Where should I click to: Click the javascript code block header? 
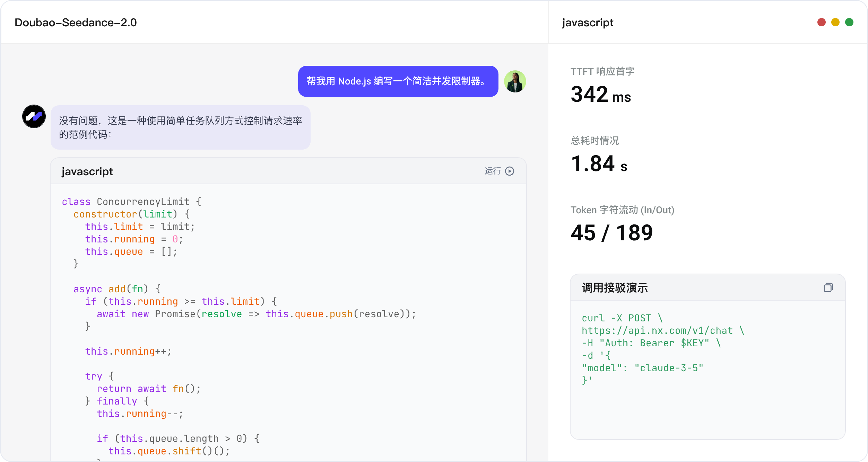pos(288,171)
